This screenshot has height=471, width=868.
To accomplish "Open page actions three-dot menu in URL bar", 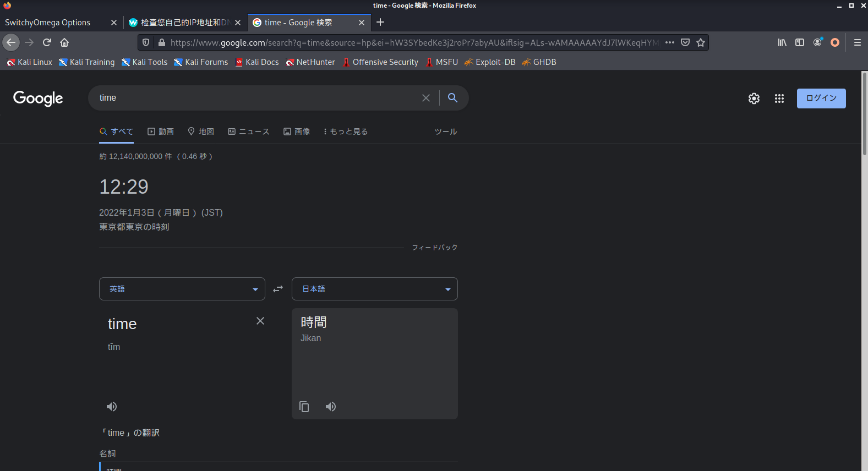I will coord(670,42).
